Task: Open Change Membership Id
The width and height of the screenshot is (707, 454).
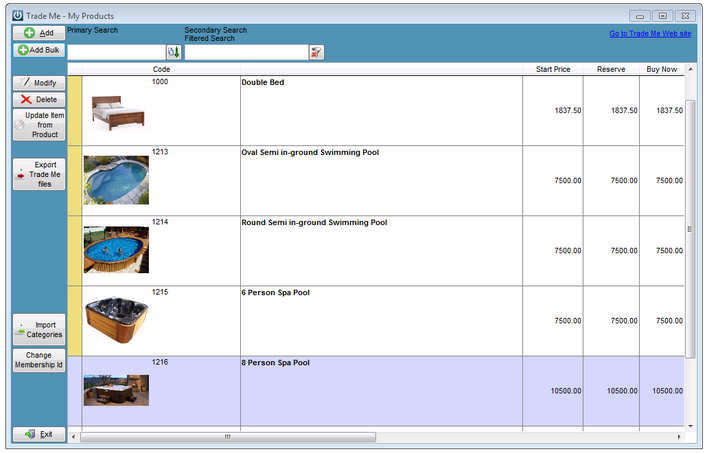Action: (x=39, y=360)
